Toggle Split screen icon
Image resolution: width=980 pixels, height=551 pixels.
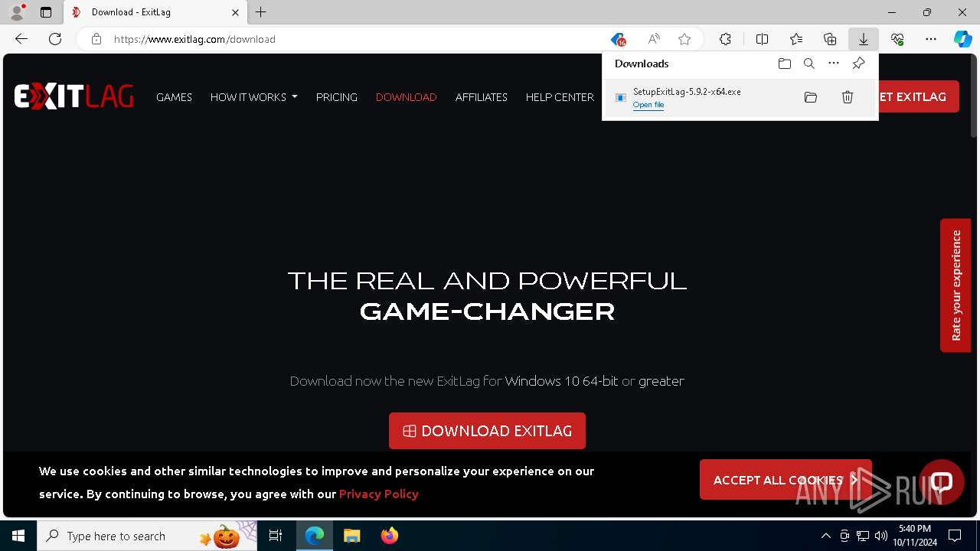[762, 39]
